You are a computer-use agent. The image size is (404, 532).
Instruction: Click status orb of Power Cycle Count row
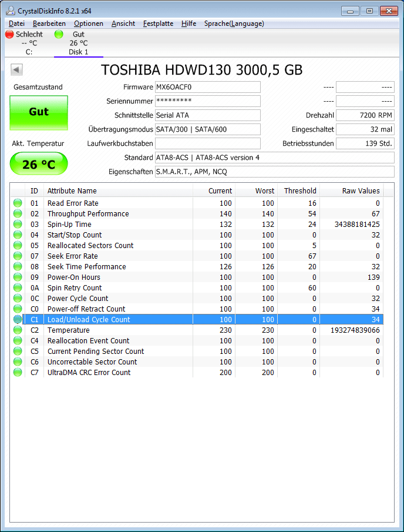coord(18,298)
